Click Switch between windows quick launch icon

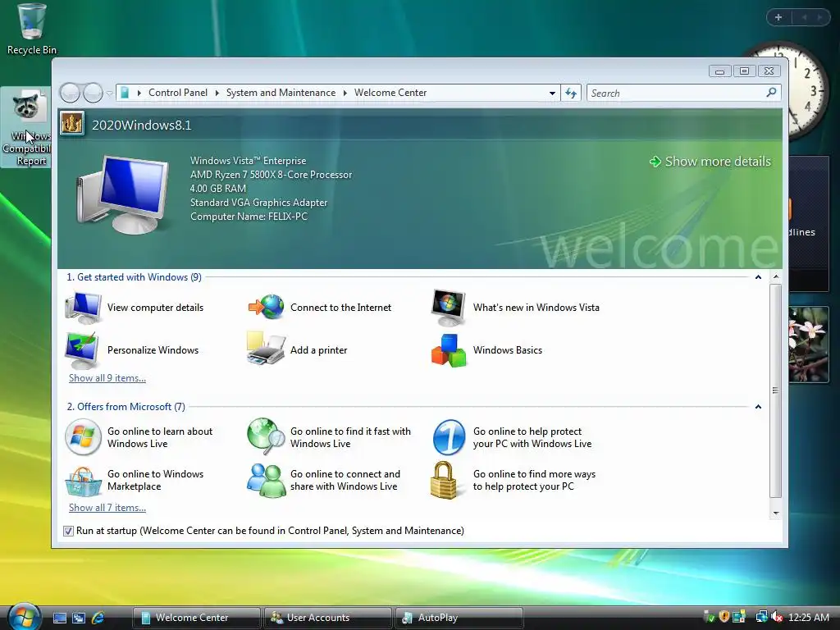(79, 618)
